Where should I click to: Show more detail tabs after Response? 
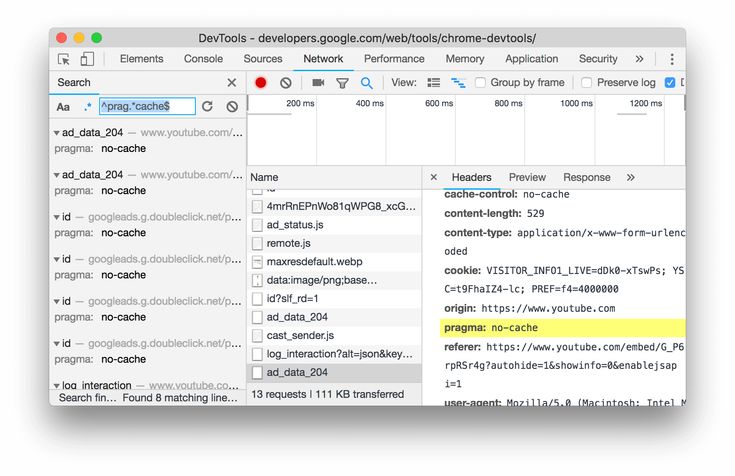(x=630, y=177)
